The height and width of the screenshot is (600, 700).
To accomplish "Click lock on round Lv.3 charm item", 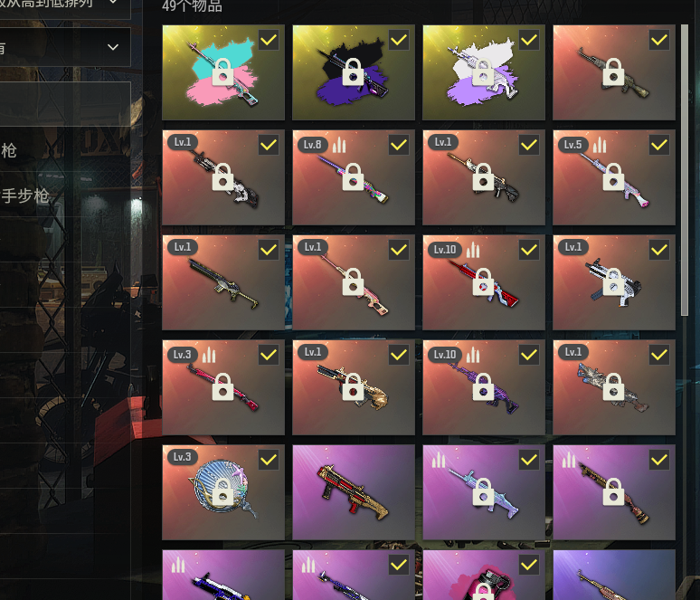I will pyautogui.click(x=222, y=492).
